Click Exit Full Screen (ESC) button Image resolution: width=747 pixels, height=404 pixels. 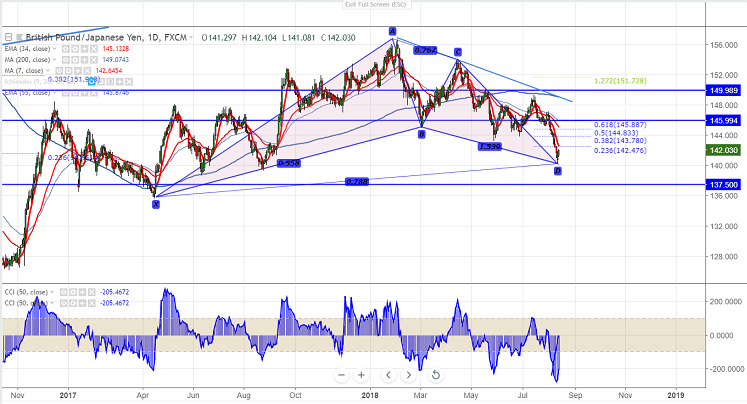click(377, 4)
